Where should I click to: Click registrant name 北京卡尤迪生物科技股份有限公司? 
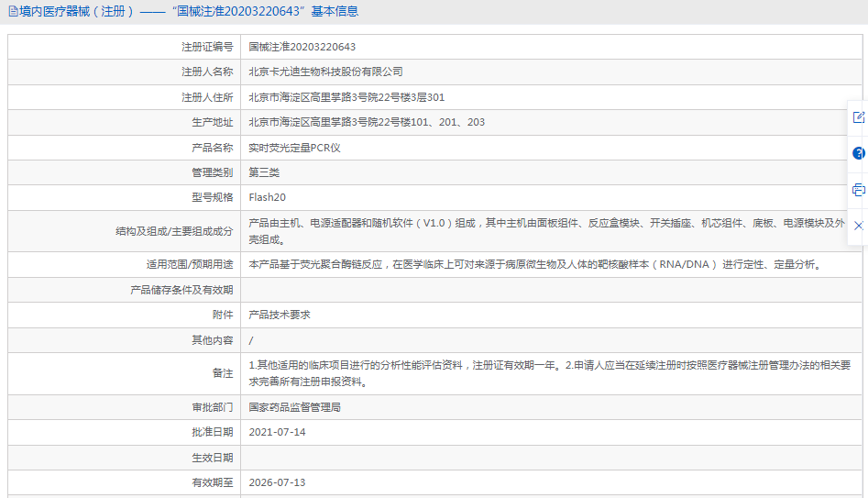tap(325, 72)
